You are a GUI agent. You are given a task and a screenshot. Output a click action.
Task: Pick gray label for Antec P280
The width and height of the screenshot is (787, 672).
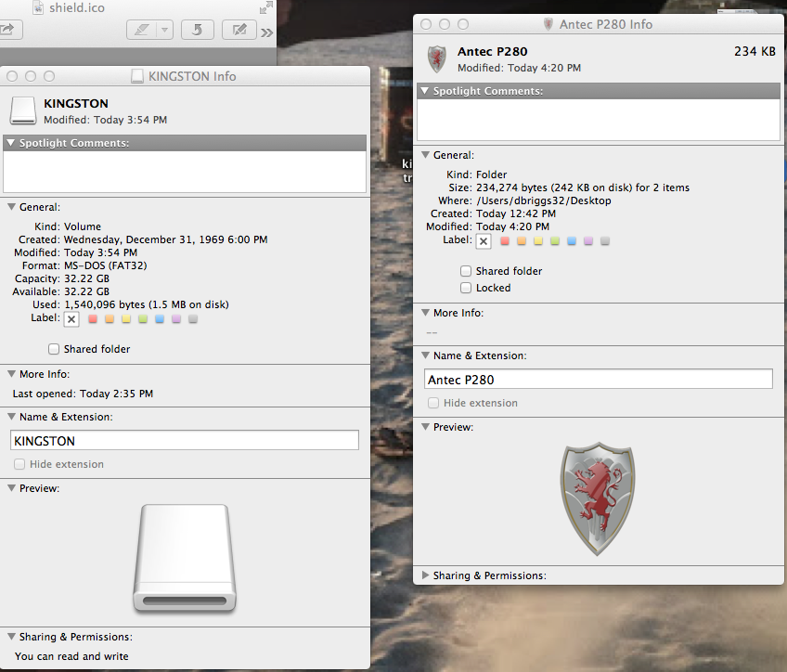[605, 241]
